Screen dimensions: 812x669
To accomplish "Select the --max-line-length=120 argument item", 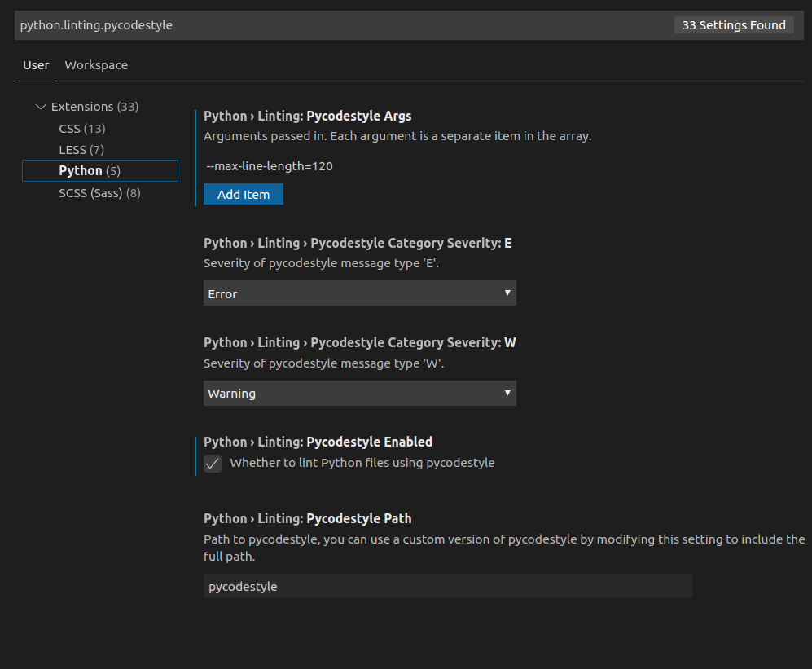I will point(270,166).
